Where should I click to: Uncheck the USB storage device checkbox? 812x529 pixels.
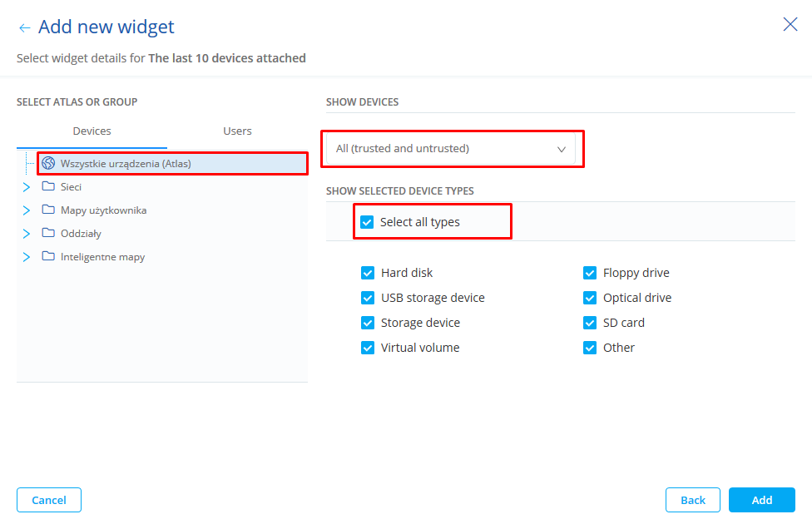pyautogui.click(x=368, y=298)
